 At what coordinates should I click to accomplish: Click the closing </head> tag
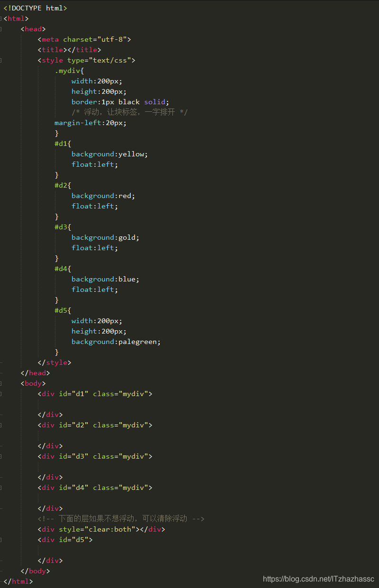(36, 373)
